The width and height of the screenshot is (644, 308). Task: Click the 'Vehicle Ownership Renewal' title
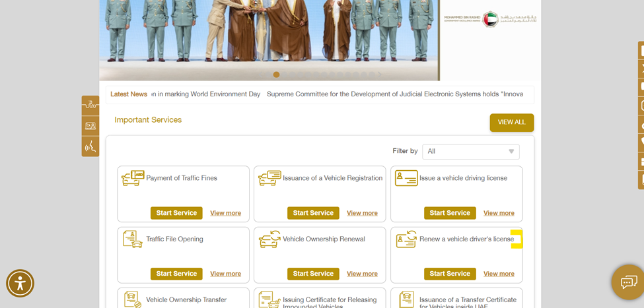pos(324,239)
